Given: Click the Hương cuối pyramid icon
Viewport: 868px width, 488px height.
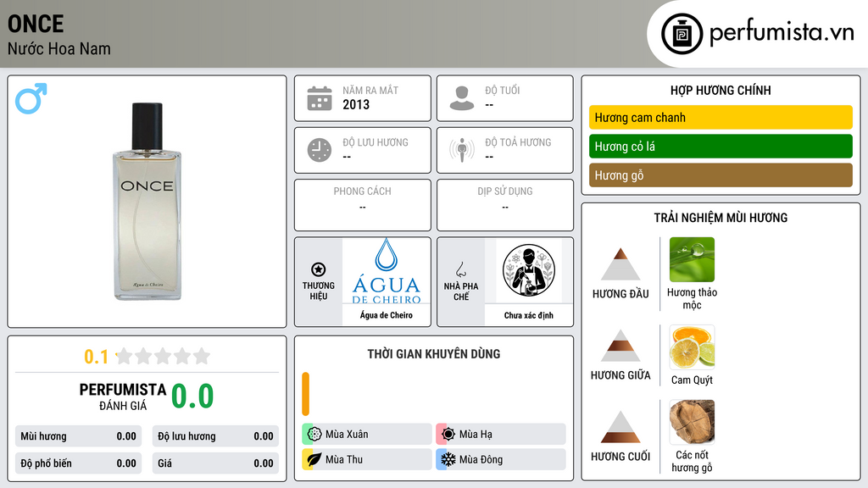Looking at the screenshot, I should 620,427.
